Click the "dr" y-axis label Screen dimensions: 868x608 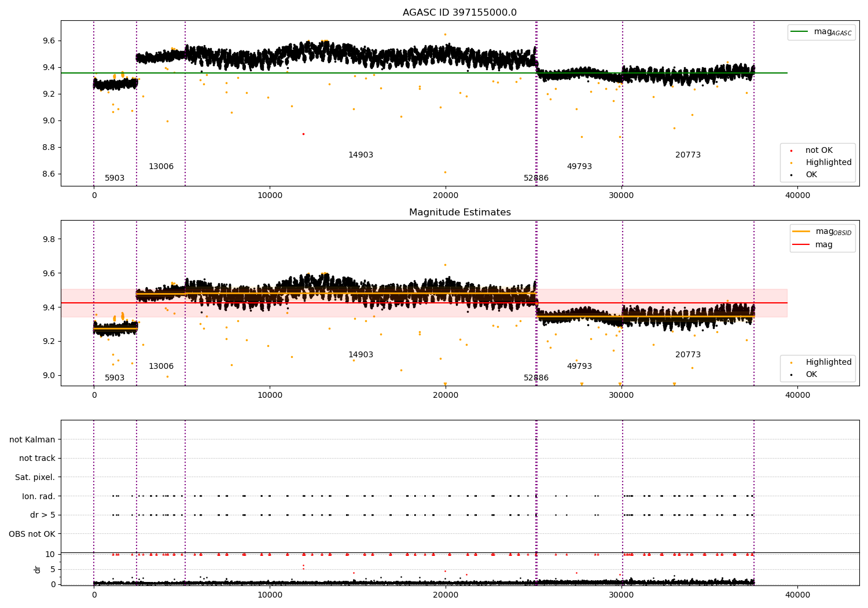(38, 569)
